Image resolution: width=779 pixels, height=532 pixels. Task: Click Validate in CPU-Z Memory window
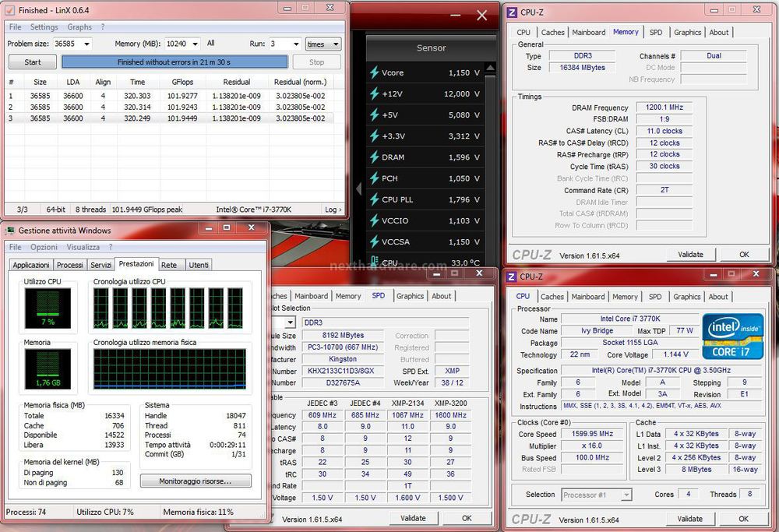point(690,255)
